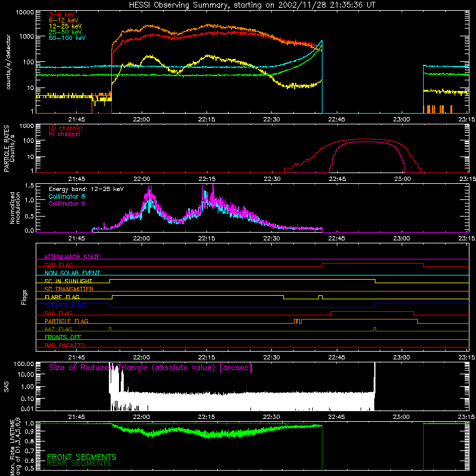Click the BAD PACKETS flag label
The width and height of the screenshot is (476, 476).
(x=65, y=345)
